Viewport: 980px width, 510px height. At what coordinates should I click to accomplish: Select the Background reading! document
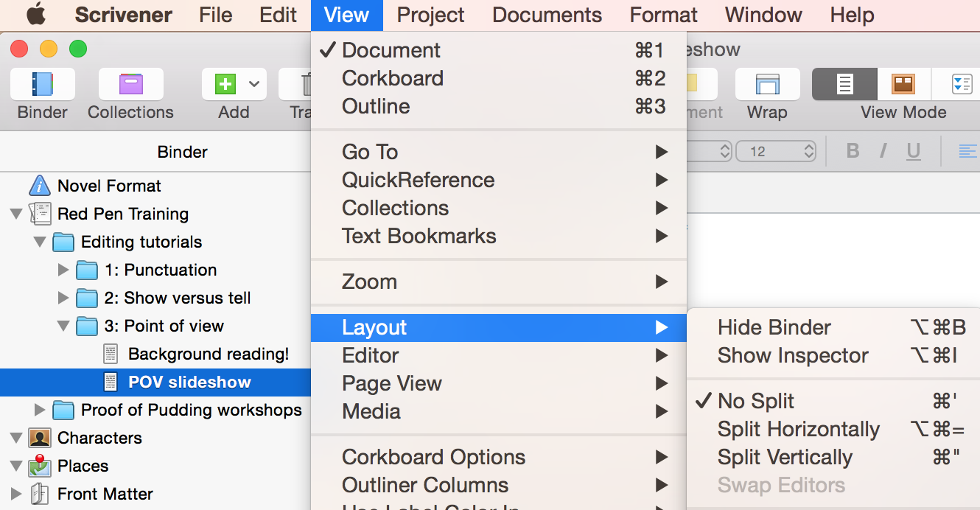click(x=209, y=354)
